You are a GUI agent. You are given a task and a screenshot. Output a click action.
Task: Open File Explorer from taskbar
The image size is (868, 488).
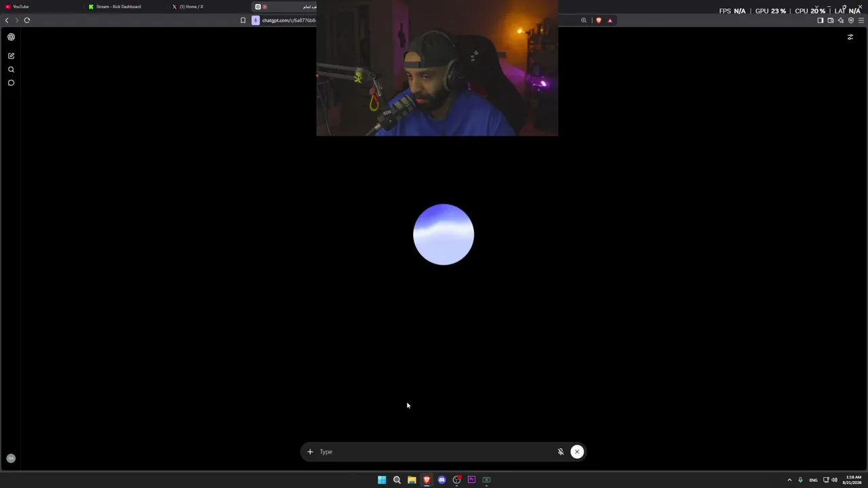pyautogui.click(x=412, y=480)
